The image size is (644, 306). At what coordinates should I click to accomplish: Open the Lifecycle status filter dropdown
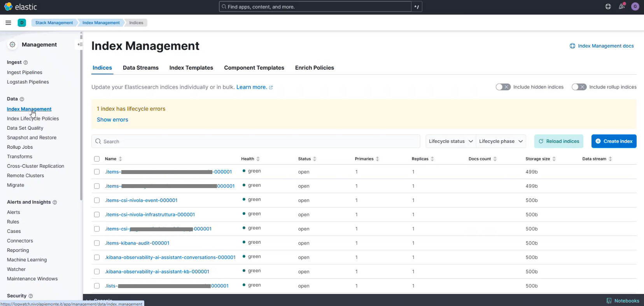(x=451, y=141)
